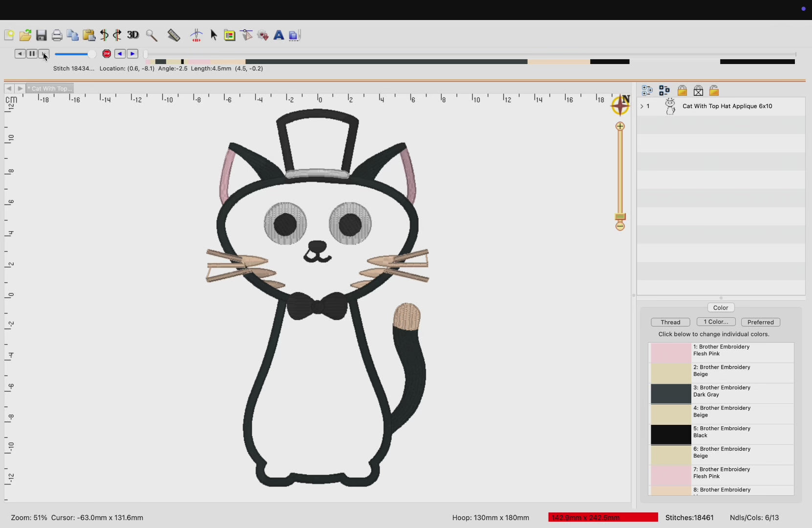Open the ruler measure tool
Screen dimensions: 812x528
coord(173,35)
